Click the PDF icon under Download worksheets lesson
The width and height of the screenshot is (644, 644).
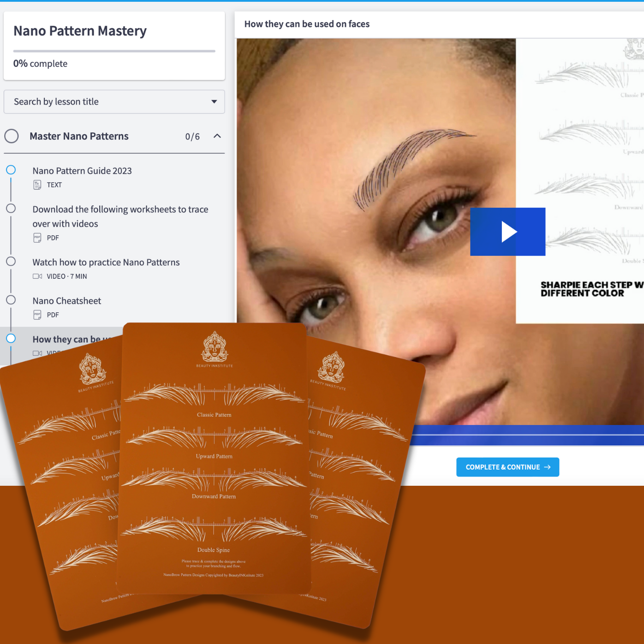coord(37,238)
